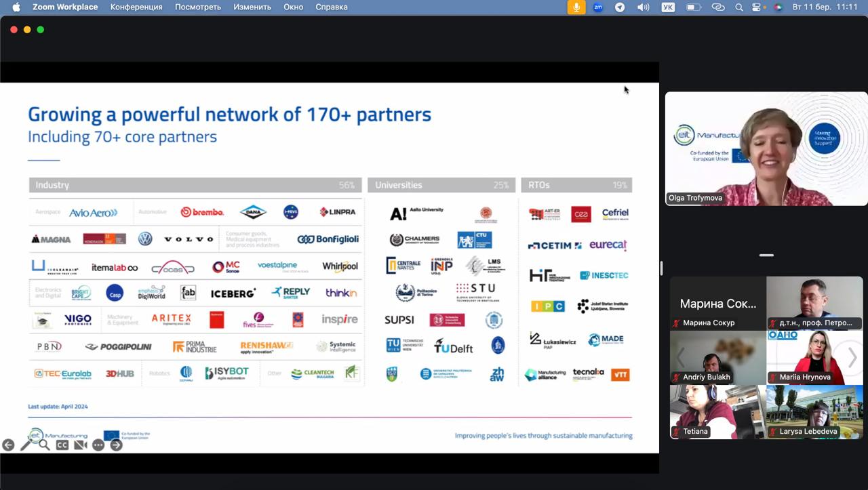Open the Справка menu
The image size is (868, 490).
(332, 7)
